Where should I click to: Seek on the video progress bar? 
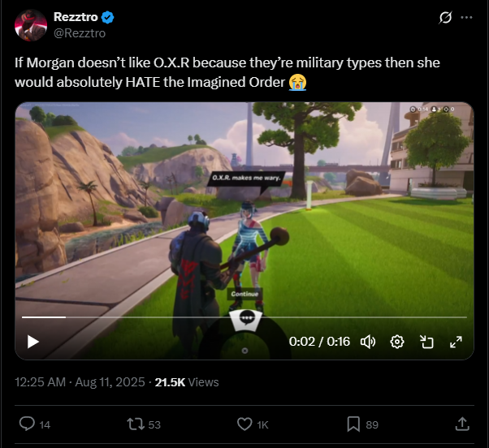244,317
